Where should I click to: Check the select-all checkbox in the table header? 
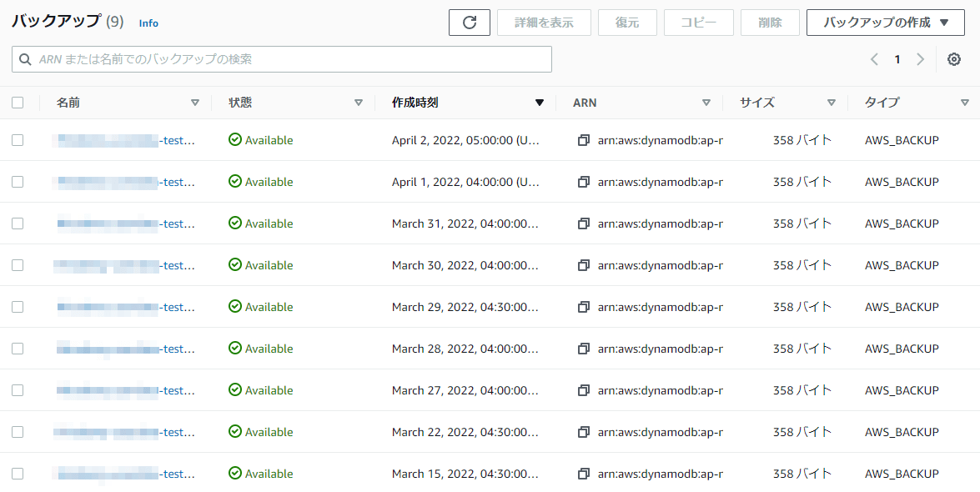click(18, 102)
